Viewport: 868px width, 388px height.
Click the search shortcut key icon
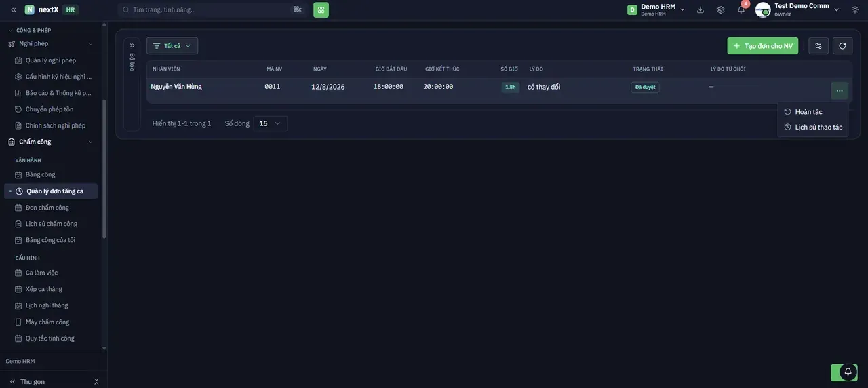tap(297, 9)
